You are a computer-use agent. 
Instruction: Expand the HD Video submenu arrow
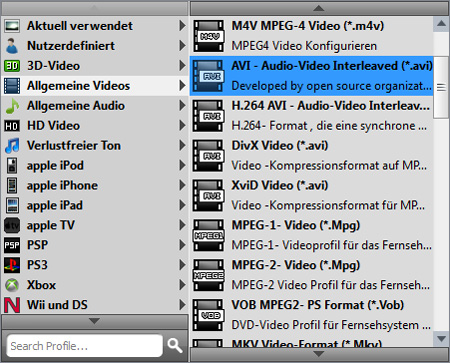tap(182, 126)
